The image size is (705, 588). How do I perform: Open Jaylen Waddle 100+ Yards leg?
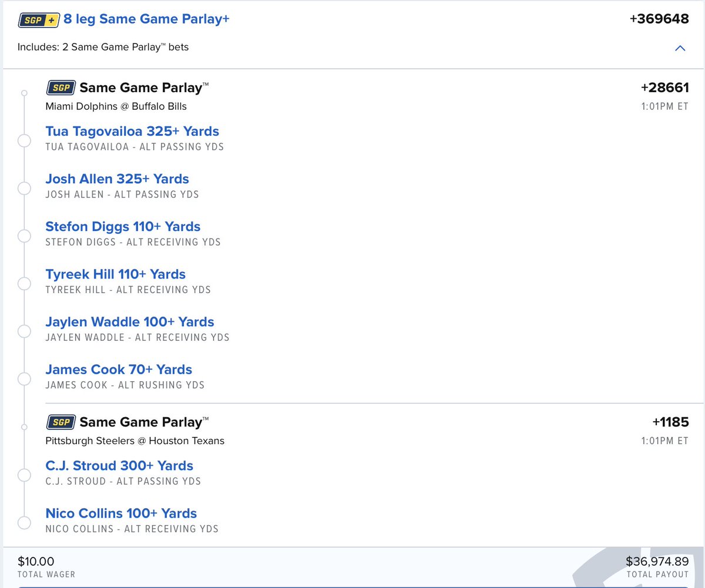click(130, 322)
